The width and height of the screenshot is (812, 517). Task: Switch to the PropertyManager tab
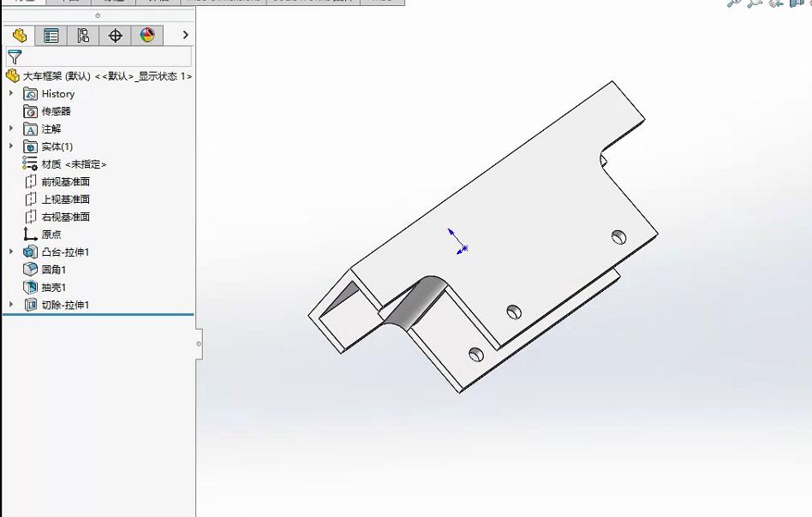click(x=51, y=36)
